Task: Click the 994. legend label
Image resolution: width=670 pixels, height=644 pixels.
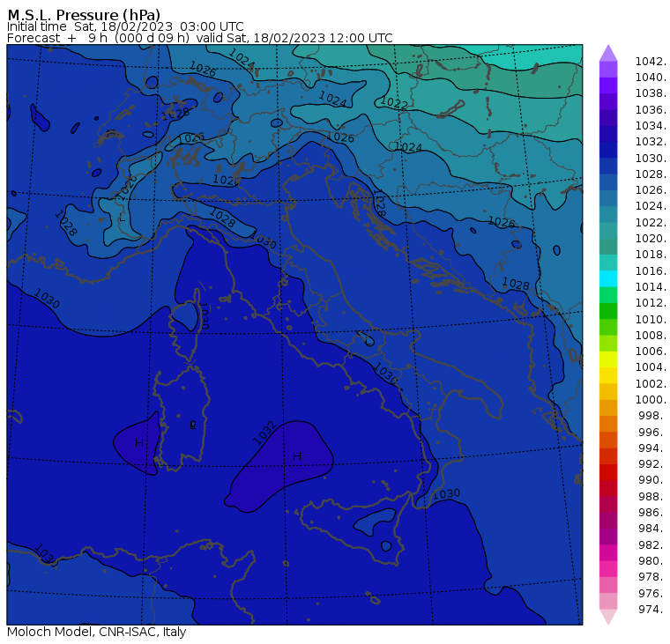Action: (x=652, y=448)
